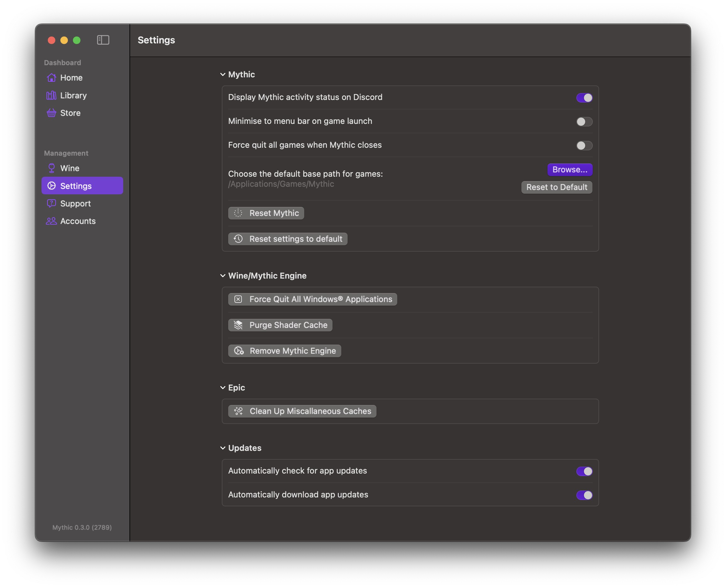Collapse the Updates section chevron
The height and width of the screenshot is (588, 726).
(223, 448)
